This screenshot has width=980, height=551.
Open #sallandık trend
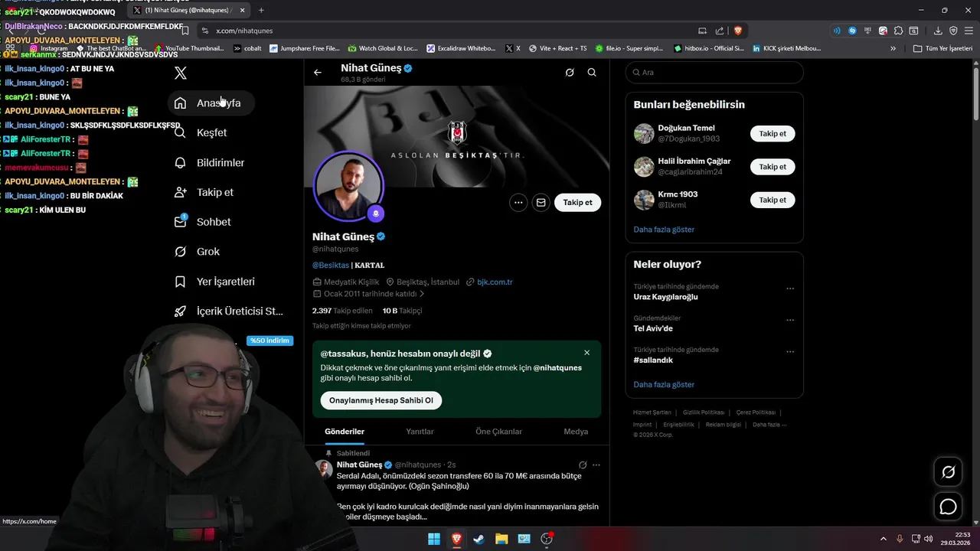pos(653,360)
